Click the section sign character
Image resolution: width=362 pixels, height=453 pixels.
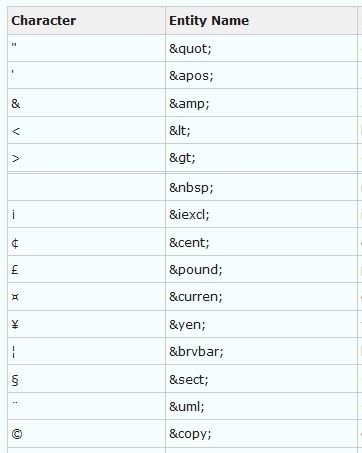[x=15, y=380]
